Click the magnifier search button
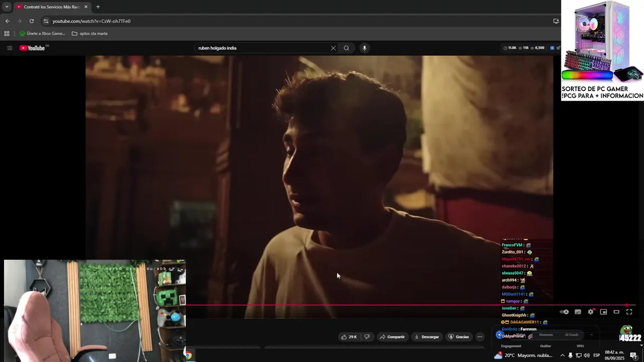 pyautogui.click(x=346, y=48)
